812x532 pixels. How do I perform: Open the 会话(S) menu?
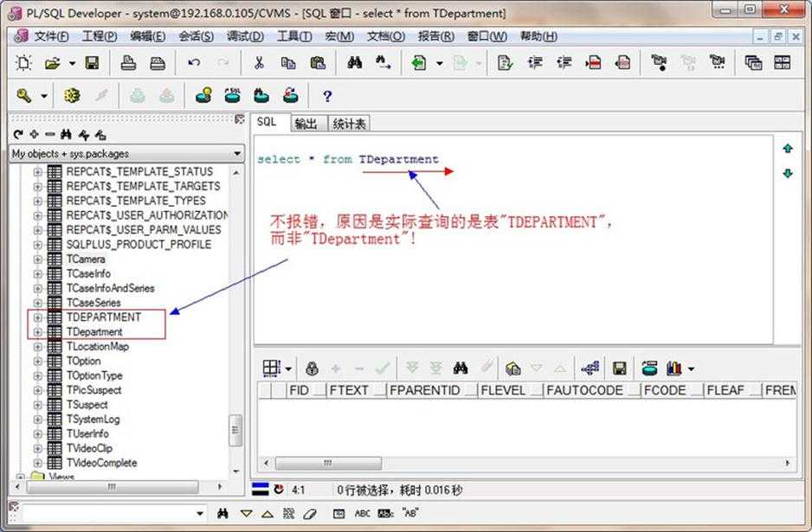[196, 36]
